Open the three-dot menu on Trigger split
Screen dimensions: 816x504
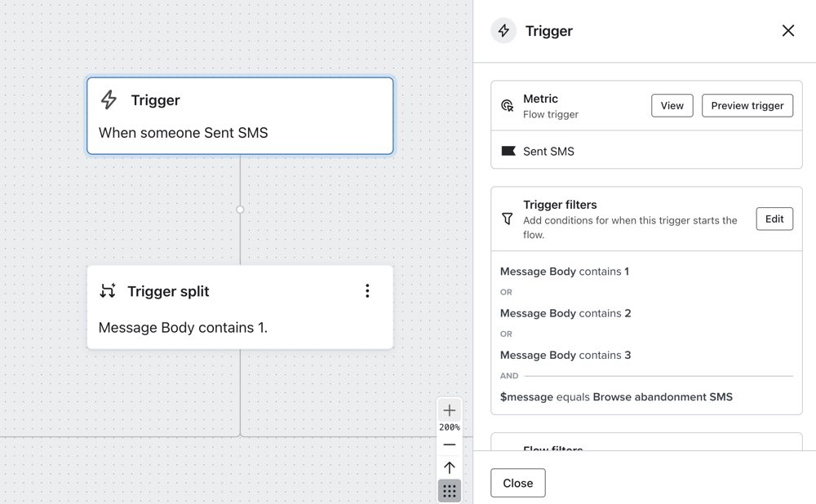tap(367, 290)
